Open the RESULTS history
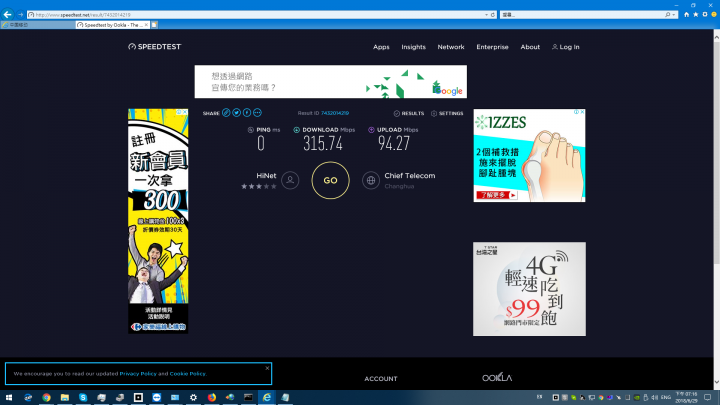720x405 pixels. coord(409,113)
